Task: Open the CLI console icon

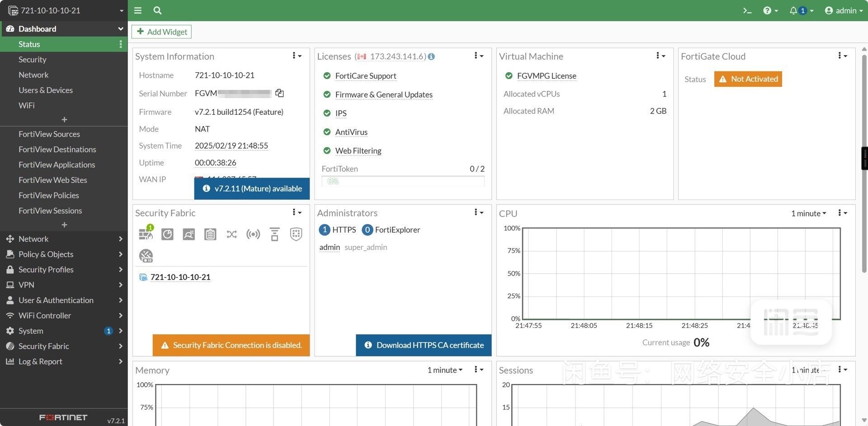Action: click(747, 10)
